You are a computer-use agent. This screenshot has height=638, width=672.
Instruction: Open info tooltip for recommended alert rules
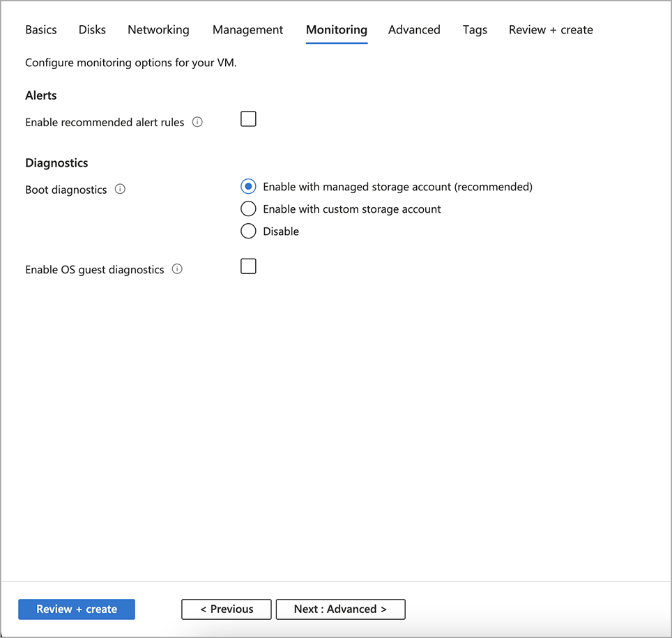197,122
